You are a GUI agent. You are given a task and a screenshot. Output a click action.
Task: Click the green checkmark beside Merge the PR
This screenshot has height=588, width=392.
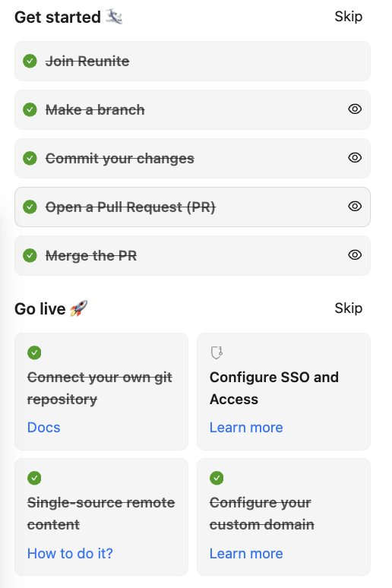pyautogui.click(x=30, y=255)
